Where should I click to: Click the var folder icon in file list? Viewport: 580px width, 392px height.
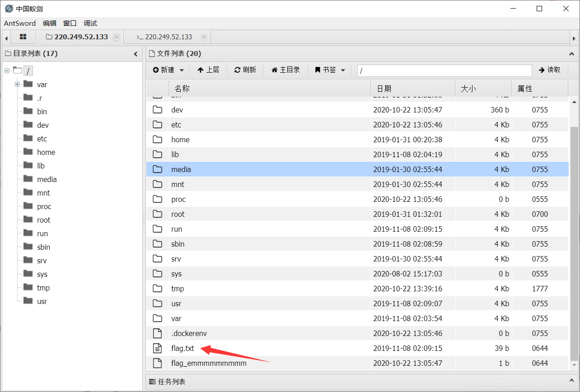click(x=157, y=318)
